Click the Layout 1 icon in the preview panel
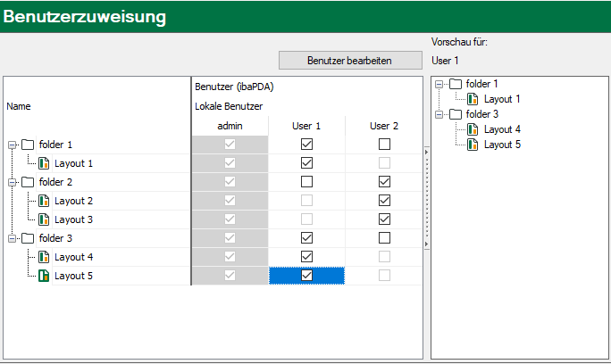This screenshot has width=611, height=364. click(x=473, y=99)
